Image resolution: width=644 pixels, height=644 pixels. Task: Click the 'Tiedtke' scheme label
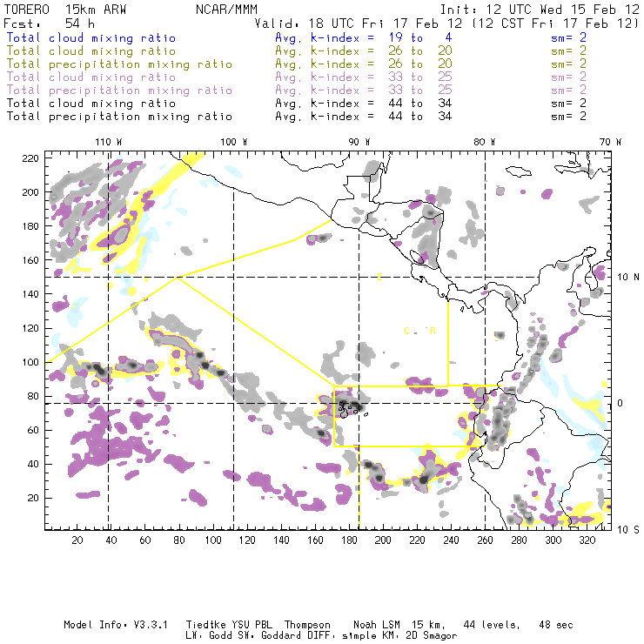[x=205, y=625]
